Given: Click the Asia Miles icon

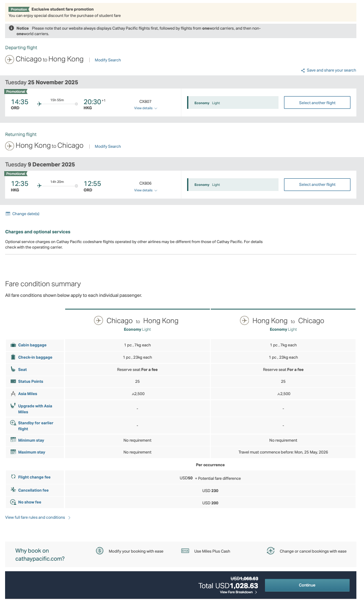Looking at the screenshot, I should coord(13,394).
